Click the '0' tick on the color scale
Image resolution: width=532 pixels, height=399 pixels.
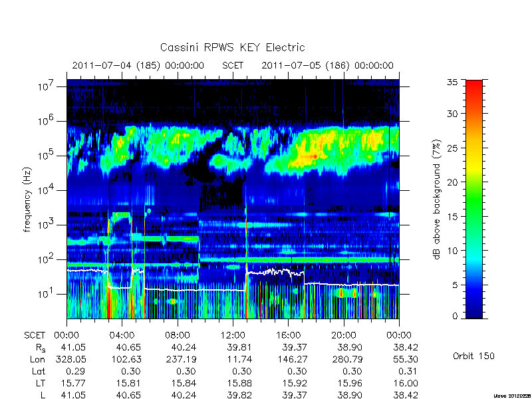tap(456, 316)
